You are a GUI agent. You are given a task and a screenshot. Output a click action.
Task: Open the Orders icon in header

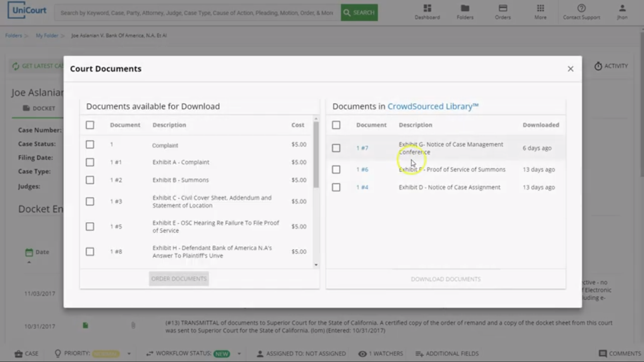502,8
